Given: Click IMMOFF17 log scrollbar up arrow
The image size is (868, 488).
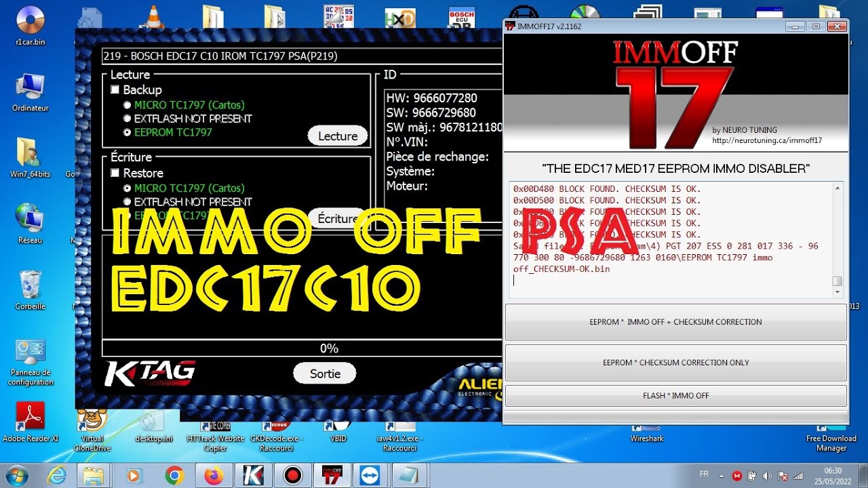Looking at the screenshot, I should 837,188.
